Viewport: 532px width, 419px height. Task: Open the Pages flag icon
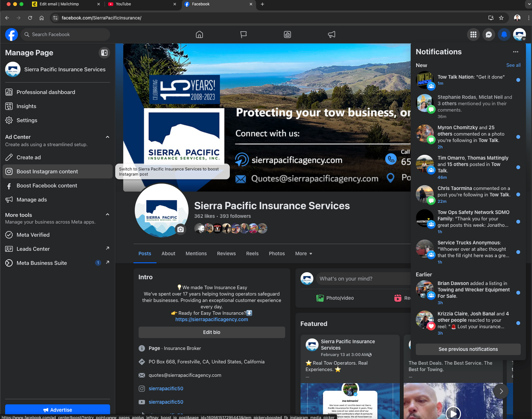point(243,34)
